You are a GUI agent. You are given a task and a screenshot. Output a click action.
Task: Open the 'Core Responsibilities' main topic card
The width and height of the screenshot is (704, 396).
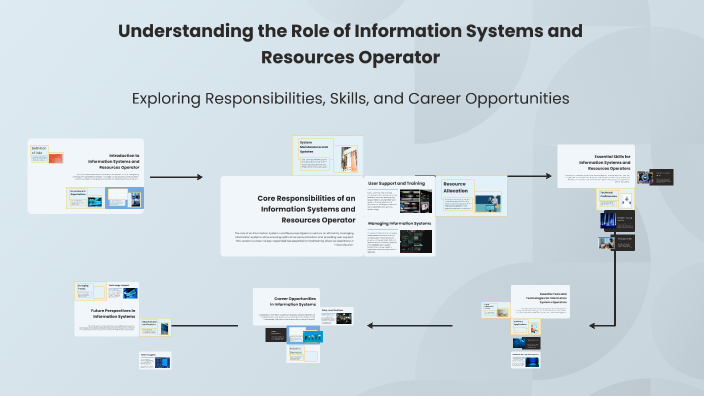[292, 216]
